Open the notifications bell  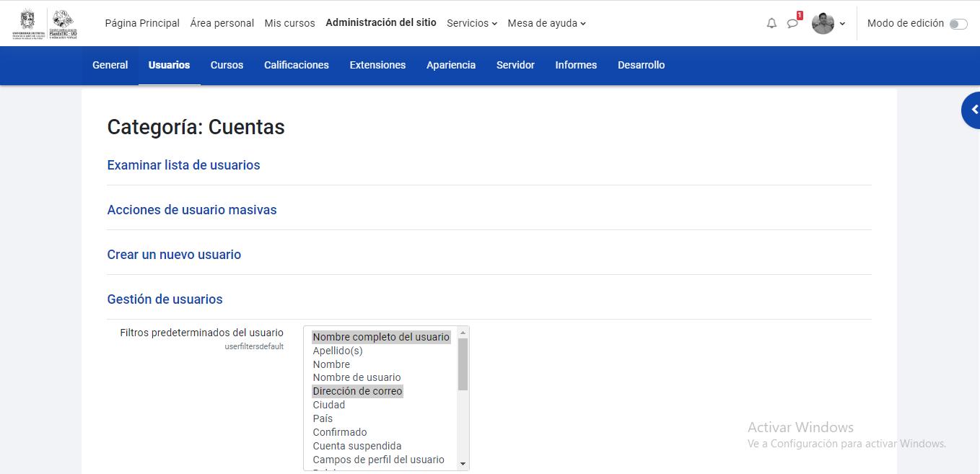tap(771, 22)
